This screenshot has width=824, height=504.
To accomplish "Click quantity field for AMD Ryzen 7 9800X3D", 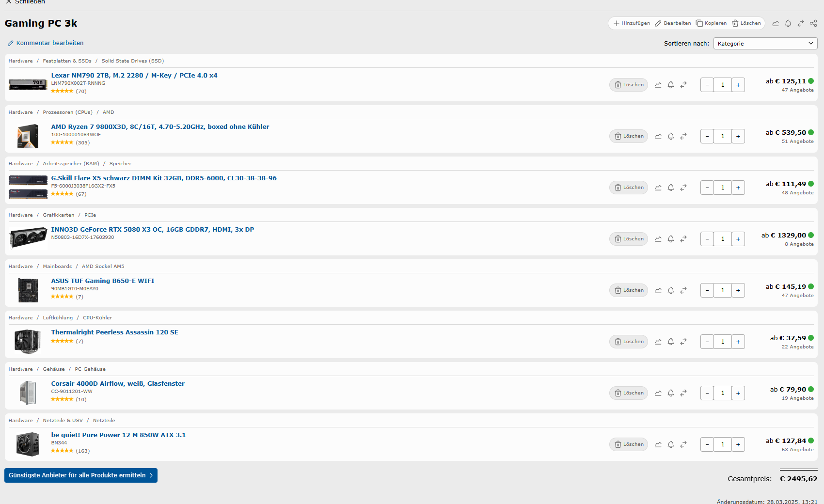I will coord(723,136).
